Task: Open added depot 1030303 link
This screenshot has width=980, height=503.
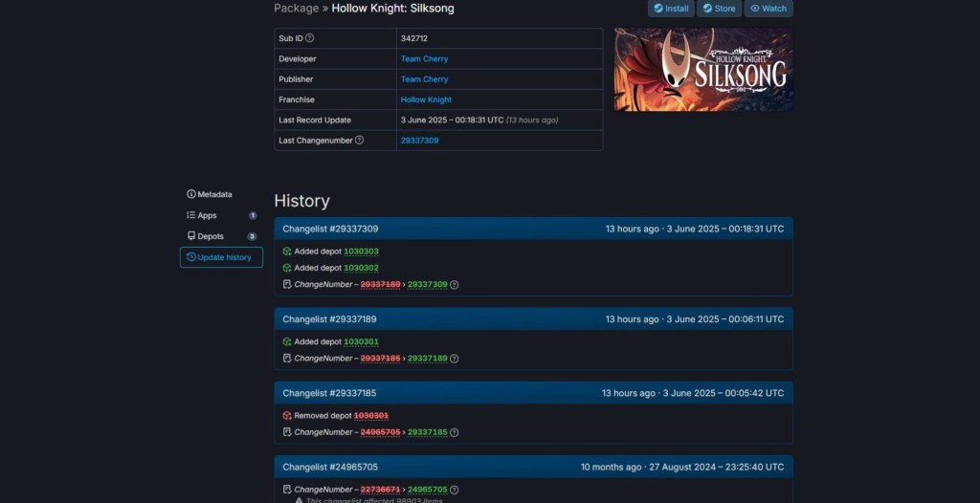Action: click(x=361, y=251)
